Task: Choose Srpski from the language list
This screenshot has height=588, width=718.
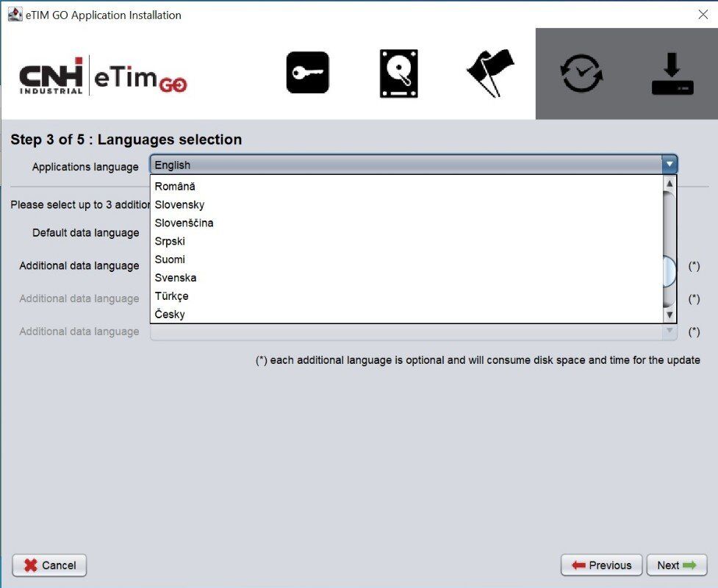Action: pos(406,241)
